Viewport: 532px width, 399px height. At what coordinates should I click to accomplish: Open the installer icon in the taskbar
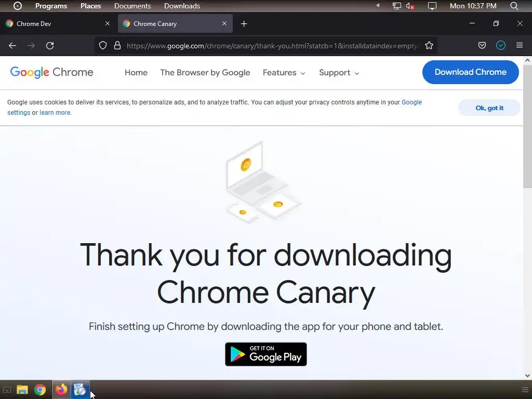click(80, 389)
